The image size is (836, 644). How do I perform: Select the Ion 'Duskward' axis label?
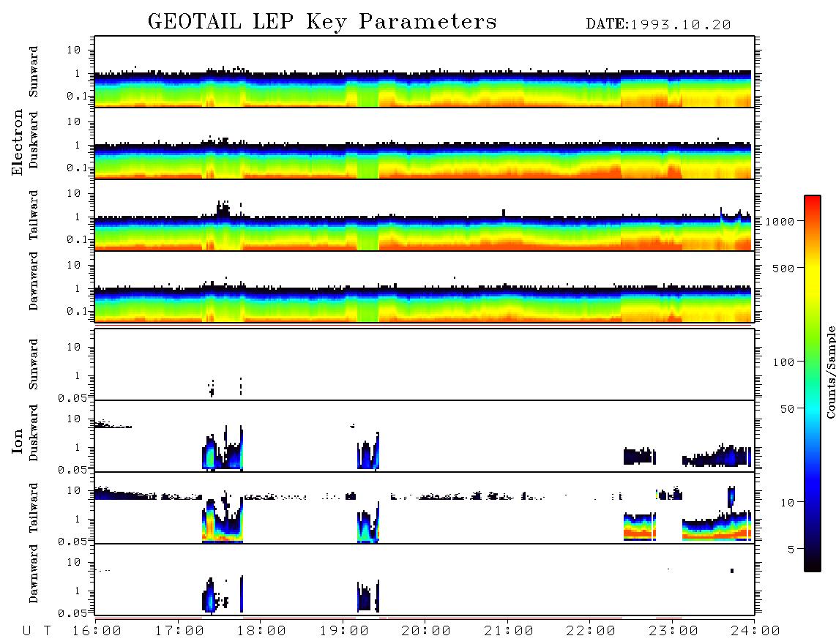point(34,433)
